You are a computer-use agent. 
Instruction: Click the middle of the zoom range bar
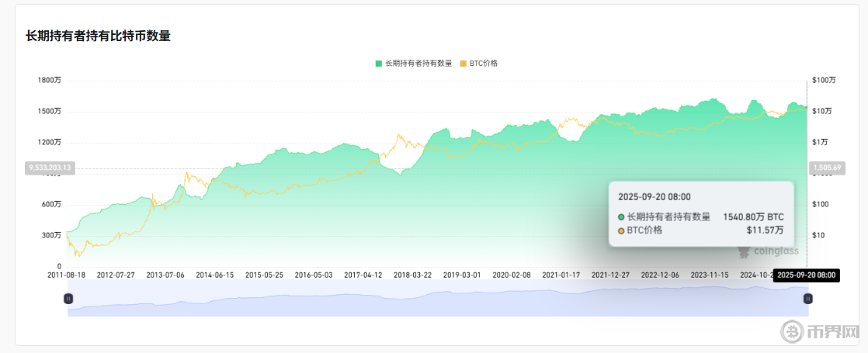click(438, 299)
